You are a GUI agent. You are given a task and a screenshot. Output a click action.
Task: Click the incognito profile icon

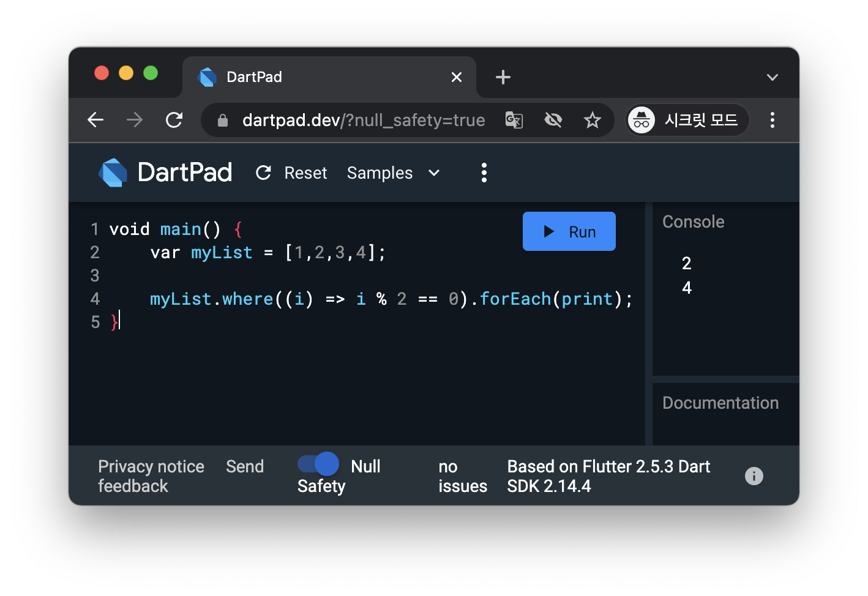point(642,120)
